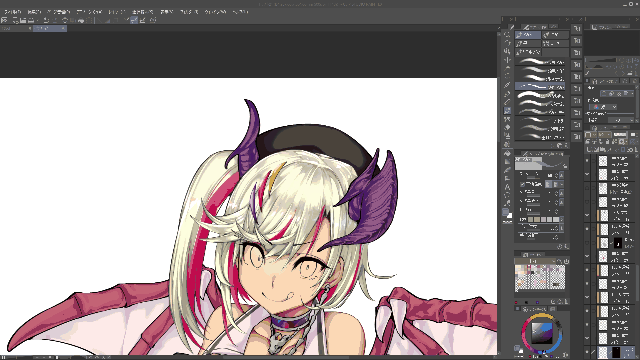Select the highlighted Brush tool
The image size is (640, 360).
507,111
